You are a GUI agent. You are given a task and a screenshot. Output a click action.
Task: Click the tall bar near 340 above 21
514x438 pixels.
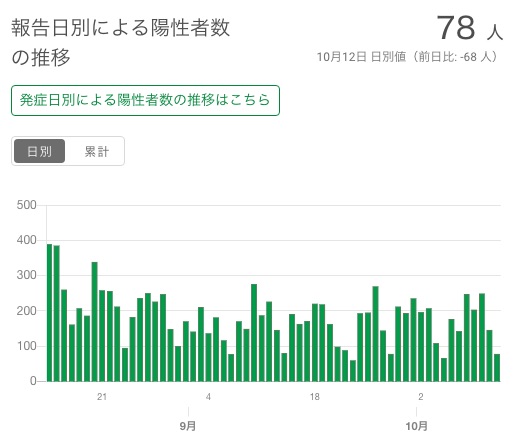point(95,322)
